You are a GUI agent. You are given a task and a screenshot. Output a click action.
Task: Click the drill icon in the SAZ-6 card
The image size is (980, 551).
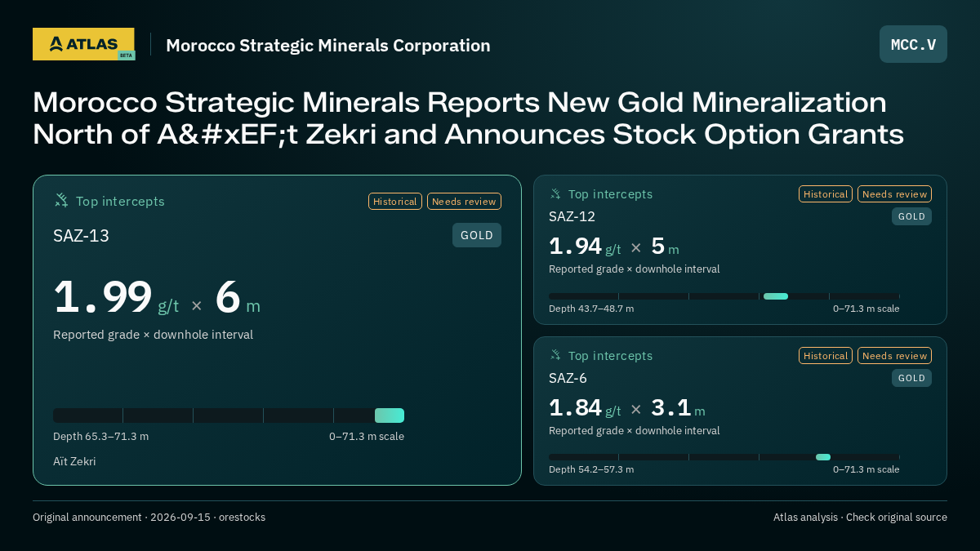tap(555, 356)
